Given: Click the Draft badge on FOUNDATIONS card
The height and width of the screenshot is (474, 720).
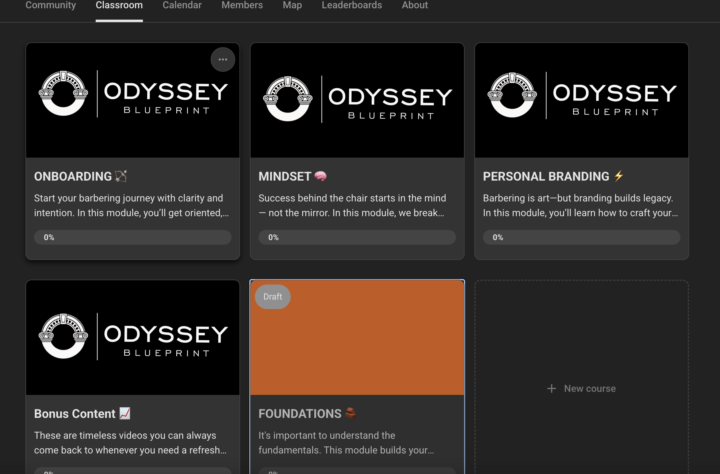Looking at the screenshot, I should point(273,297).
